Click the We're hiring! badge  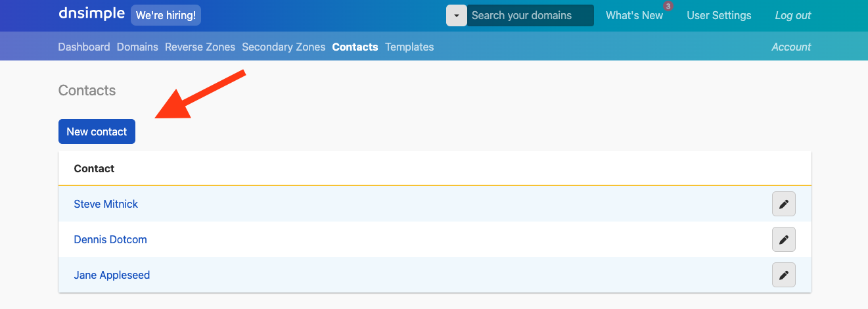(x=166, y=15)
